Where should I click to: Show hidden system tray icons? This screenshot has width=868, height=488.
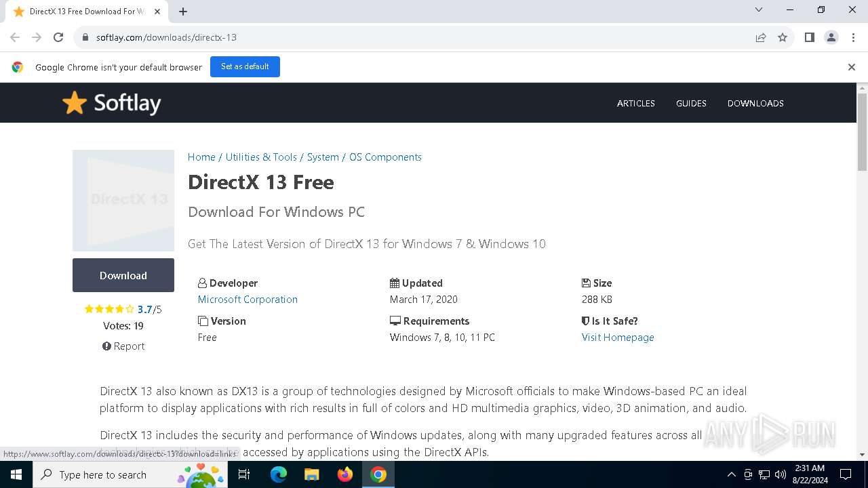pyautogui.click(x=731, y=474)
